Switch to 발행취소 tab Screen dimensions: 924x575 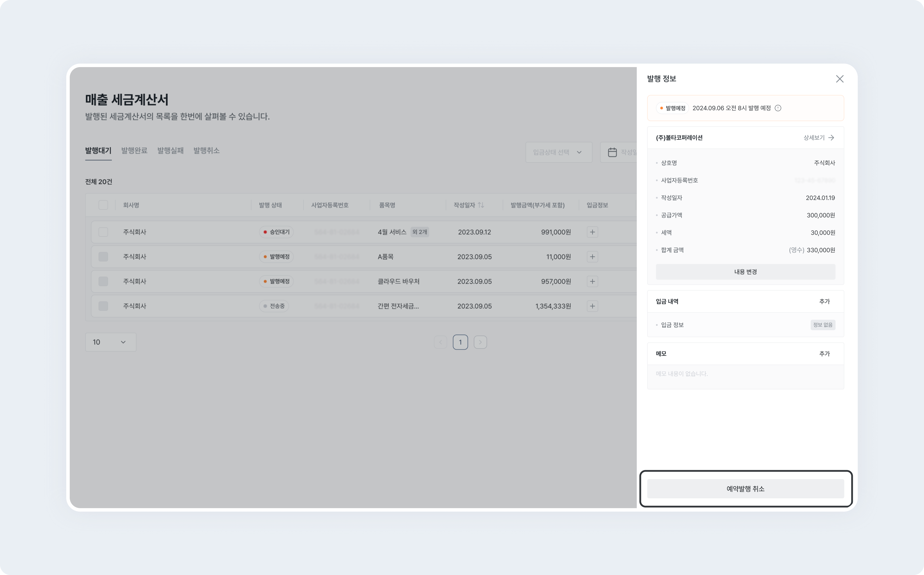click(x=206, y=151)
